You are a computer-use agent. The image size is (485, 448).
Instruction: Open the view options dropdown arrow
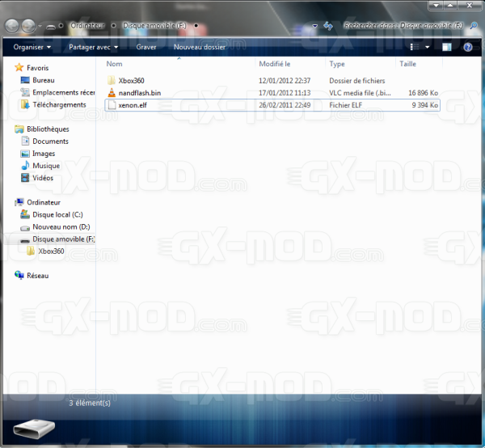tap(427, 48)
